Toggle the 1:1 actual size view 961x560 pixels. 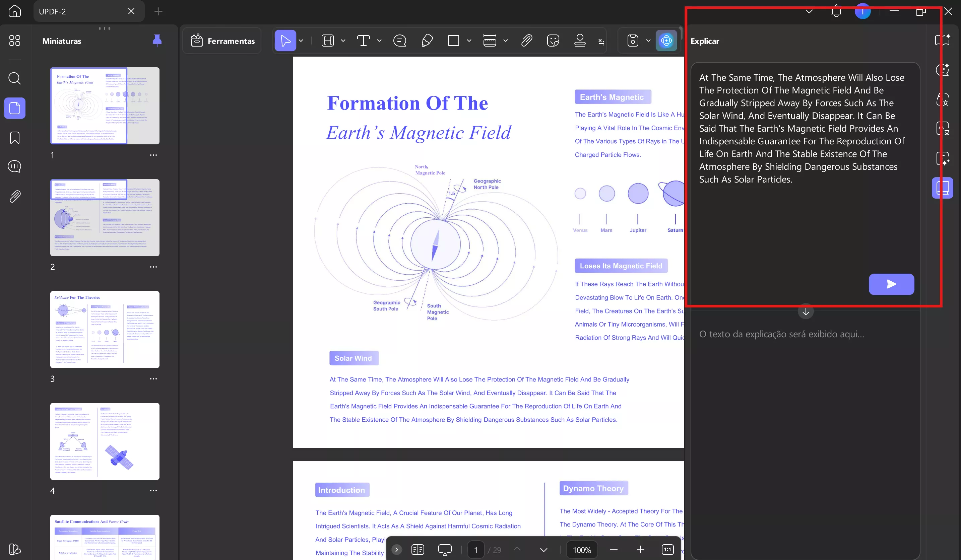(667, 549)
